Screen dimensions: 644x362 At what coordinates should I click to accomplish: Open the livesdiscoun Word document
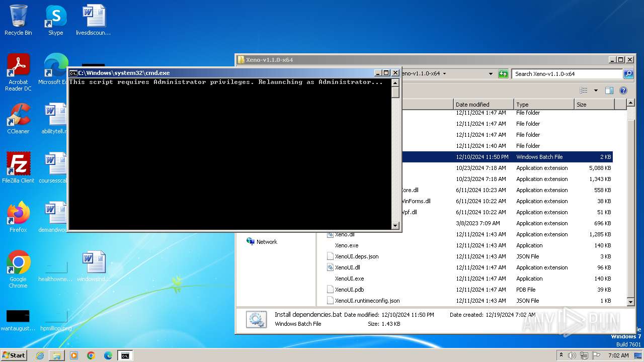(94, 20)
